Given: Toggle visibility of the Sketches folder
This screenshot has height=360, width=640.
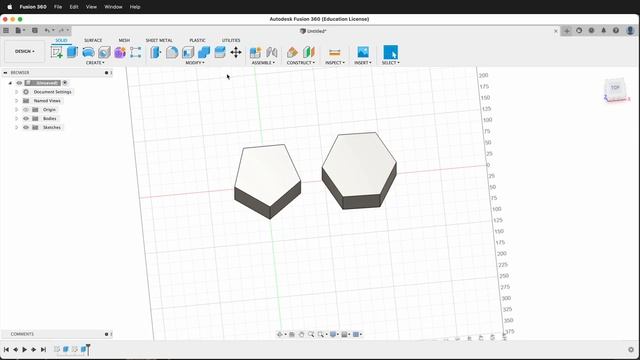Looking at the screenshot, I should pyautogui.click(x=26, y=128).
